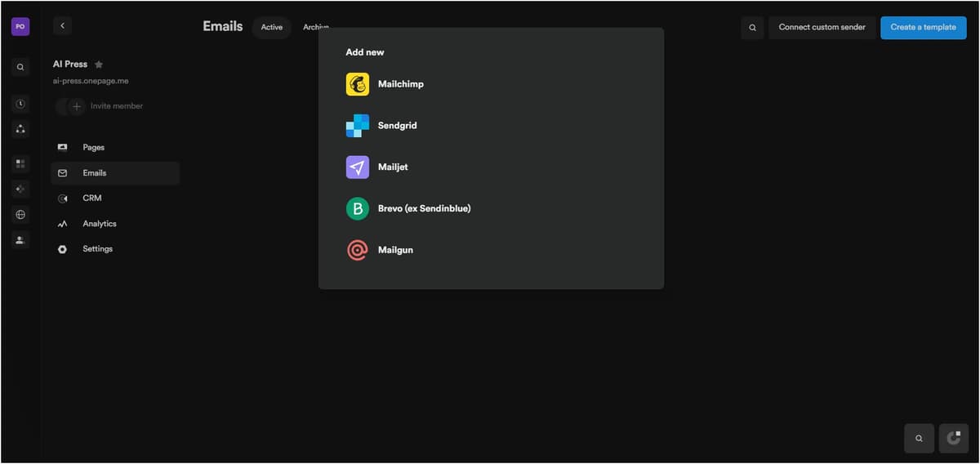Open the three-node connections icon
The image size is (980, 464).
pos(20,128)
